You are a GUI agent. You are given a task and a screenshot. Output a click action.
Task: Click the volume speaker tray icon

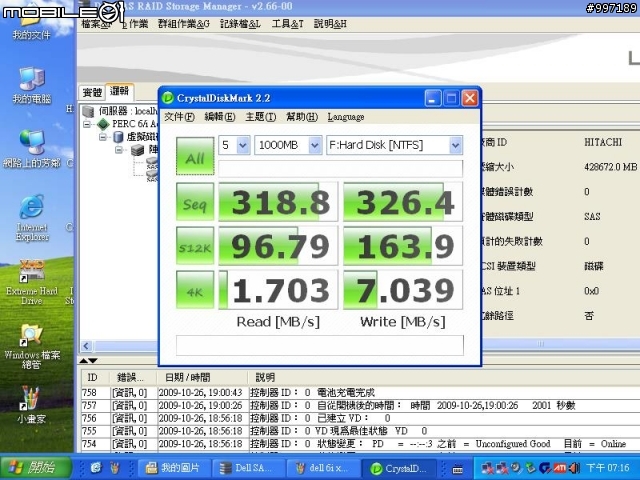pos(575,468)
